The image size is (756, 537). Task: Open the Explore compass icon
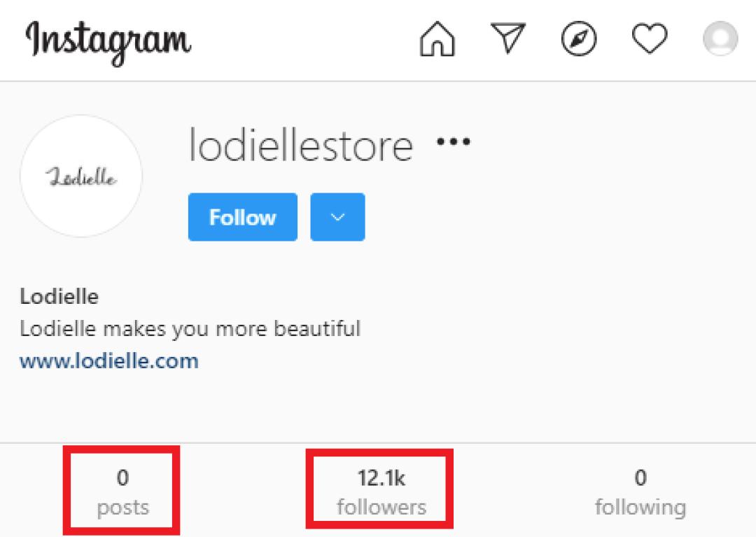tap(580, 39)
